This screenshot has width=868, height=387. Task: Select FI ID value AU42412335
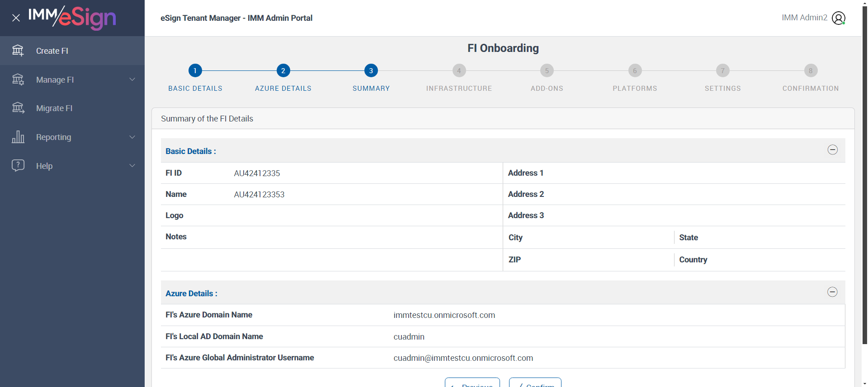pos(257,173)
